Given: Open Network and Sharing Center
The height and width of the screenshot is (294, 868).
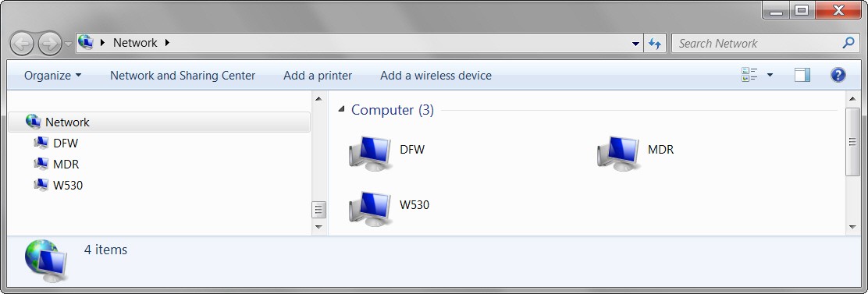Looking at the screenshot, I should 183,75.
